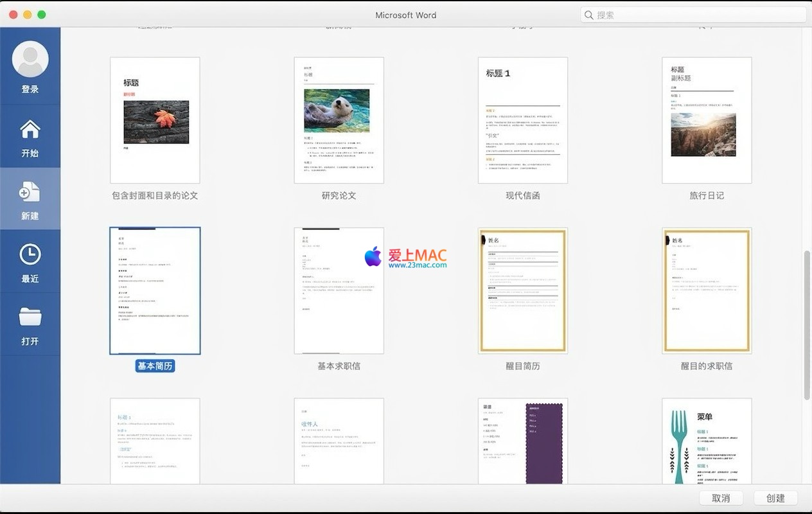Select the 醒目的求职信 template thumbnail

click(x=707, y=290)
